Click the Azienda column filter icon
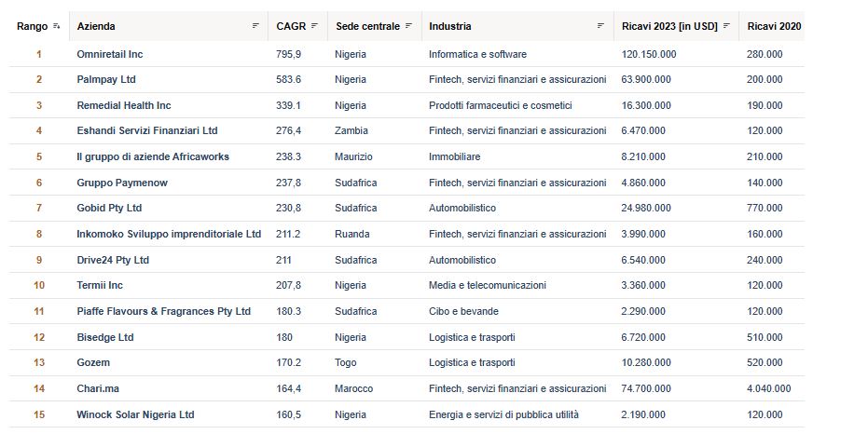Image resolution: width=868 pixels, height=434 pixels. (x=255, y=26)
